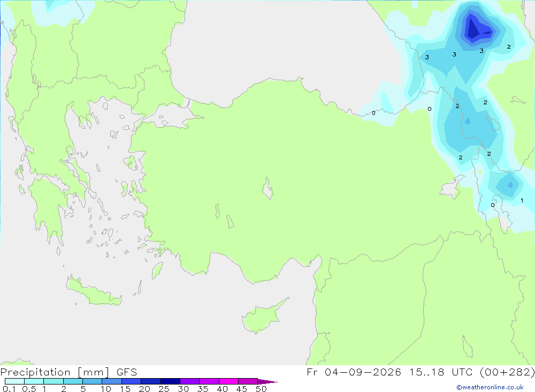Click the "(00+282)" forecast offset text

coord(507,372)
